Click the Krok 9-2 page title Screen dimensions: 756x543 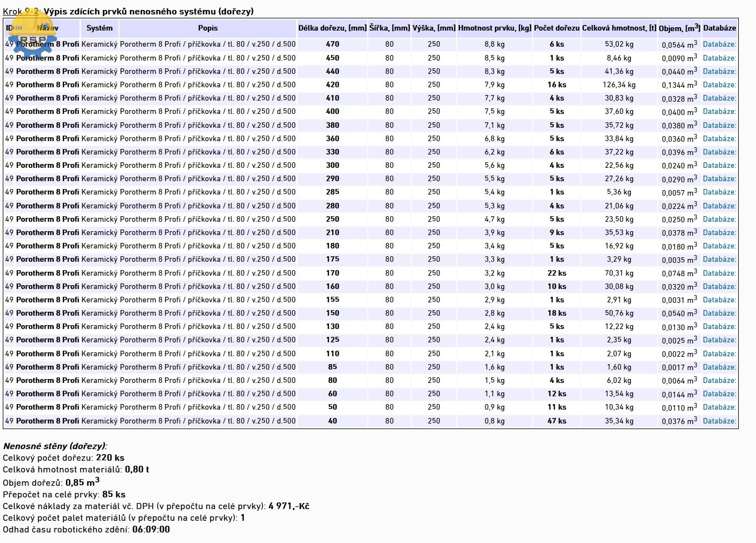pyautogui.click(x=128, y=11)
